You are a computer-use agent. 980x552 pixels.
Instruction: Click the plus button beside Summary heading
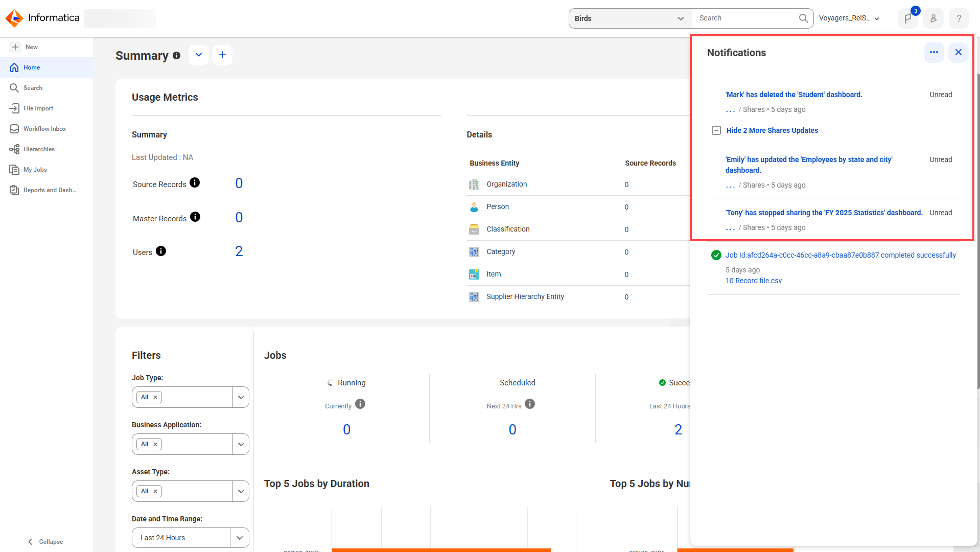[222, 55]
